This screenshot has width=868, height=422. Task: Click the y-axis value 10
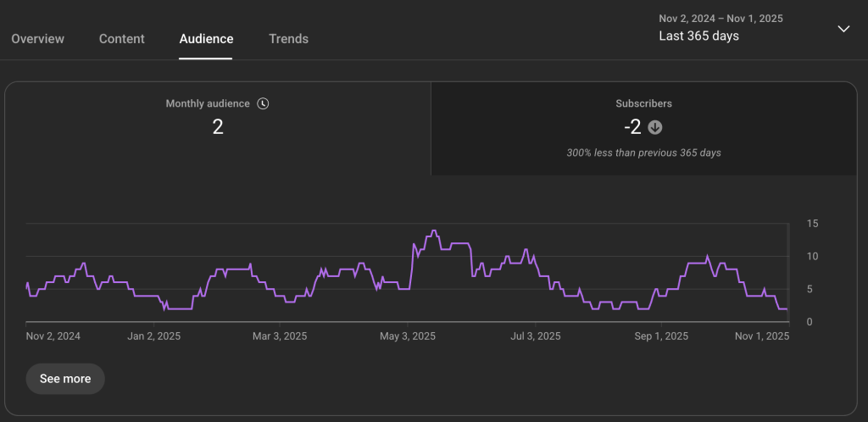tap(813, 256)
